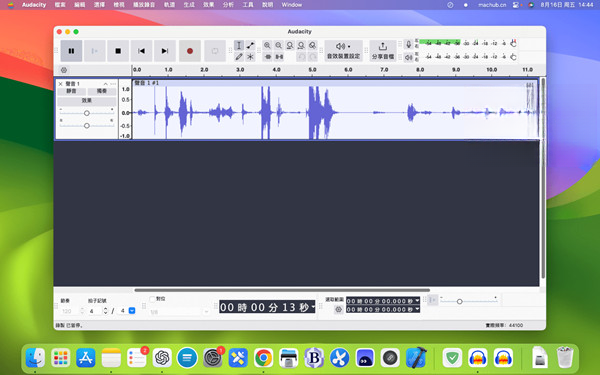The width and height of the screenshot is (600, 375).
Task: Click the Play-at-Speed button
Action: tap(432, 300)
